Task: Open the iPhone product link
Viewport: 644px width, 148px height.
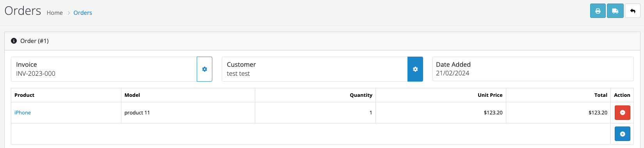Action: (23, 112)
